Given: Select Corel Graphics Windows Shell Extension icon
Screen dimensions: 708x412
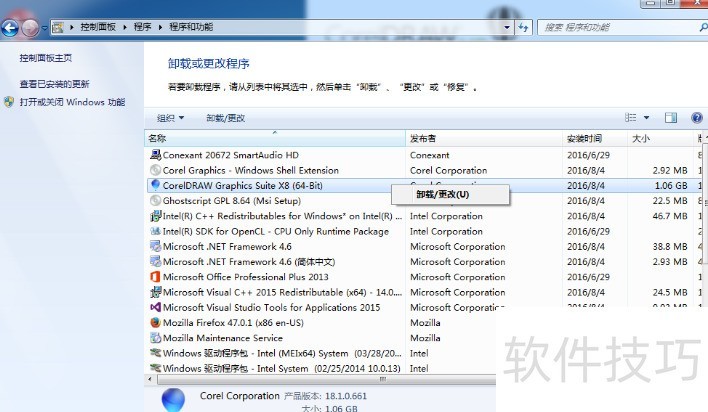Looking at the screenshot, I should coord(155,170).
